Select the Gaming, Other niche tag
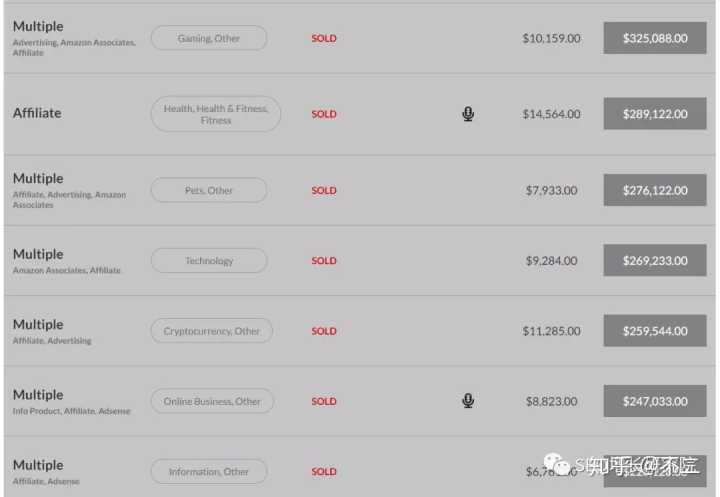Viewport: 720px width, 497px height. tap(209, 38)
